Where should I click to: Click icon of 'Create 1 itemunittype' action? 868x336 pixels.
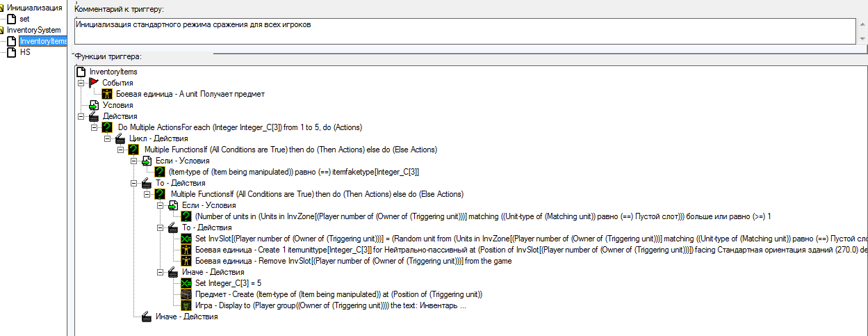(187, 250)
